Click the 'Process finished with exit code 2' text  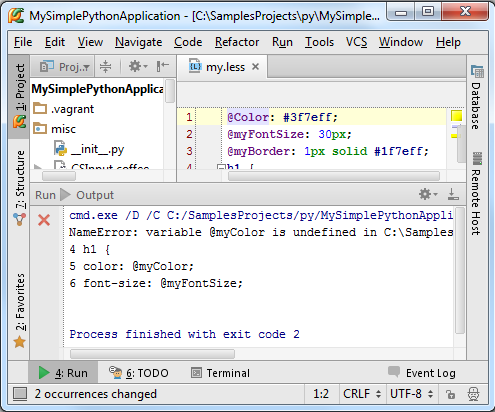coord(184,334)
